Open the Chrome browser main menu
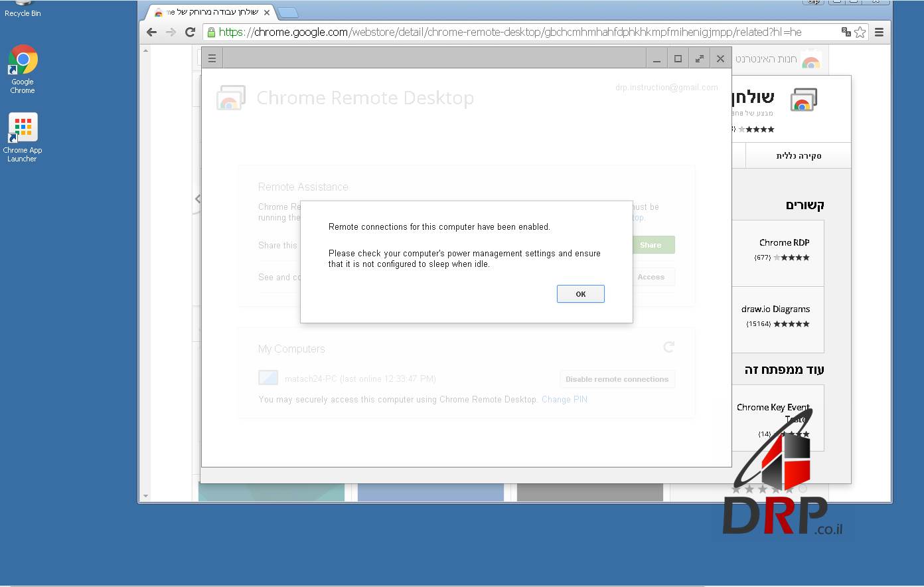 (879, 32)
